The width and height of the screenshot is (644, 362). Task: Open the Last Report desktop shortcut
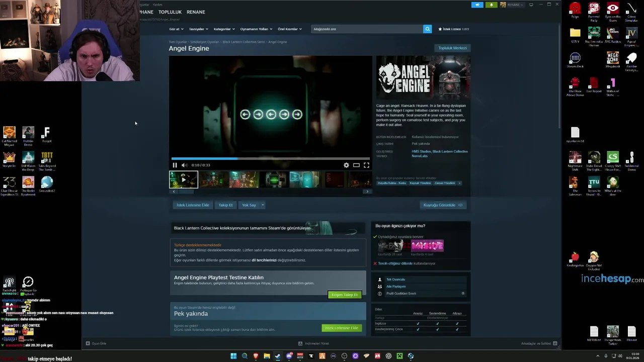(594, 85)
